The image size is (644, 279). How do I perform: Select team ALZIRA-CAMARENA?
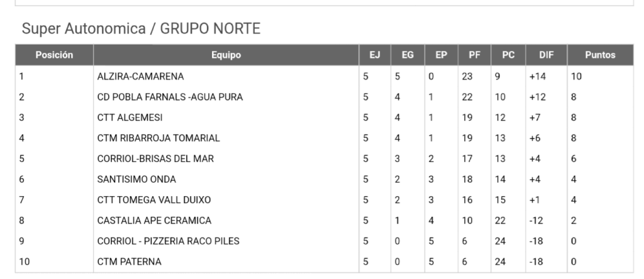pos(140,77)
